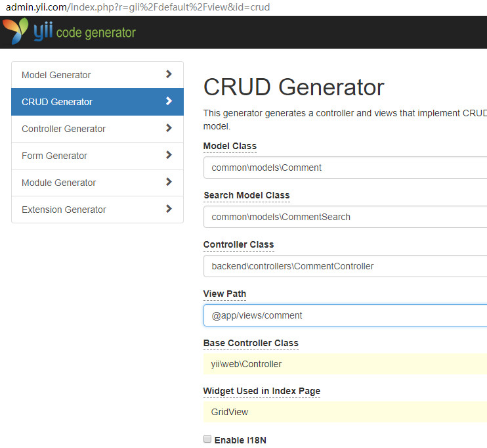Open Extension Generator in sidebar

click(64, 210)
